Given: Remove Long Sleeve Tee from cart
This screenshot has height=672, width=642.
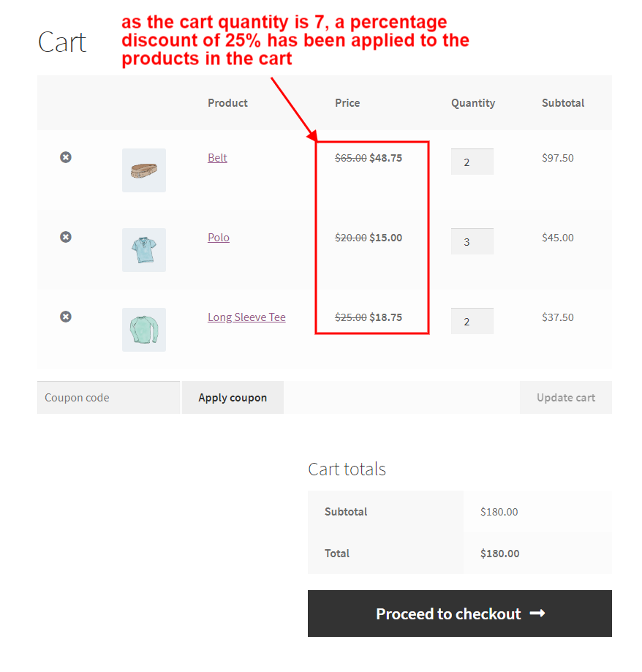Looking at the screenshot, I should (66, 317).
